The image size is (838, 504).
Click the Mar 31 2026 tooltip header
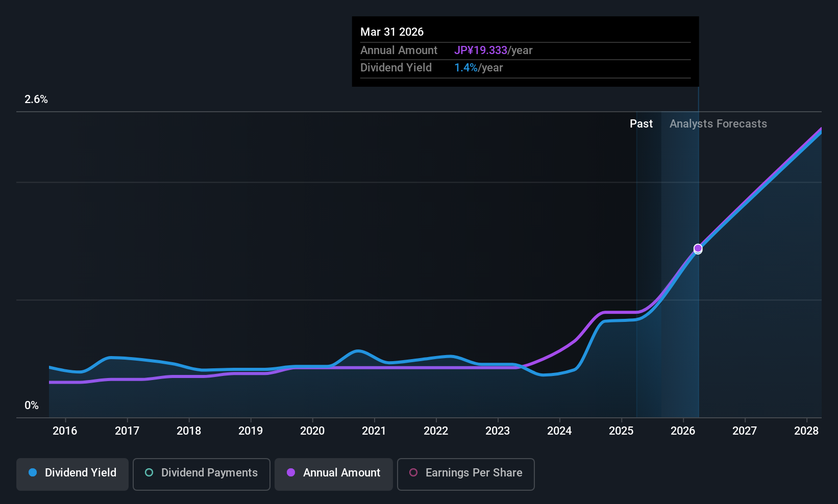[392, 32]
